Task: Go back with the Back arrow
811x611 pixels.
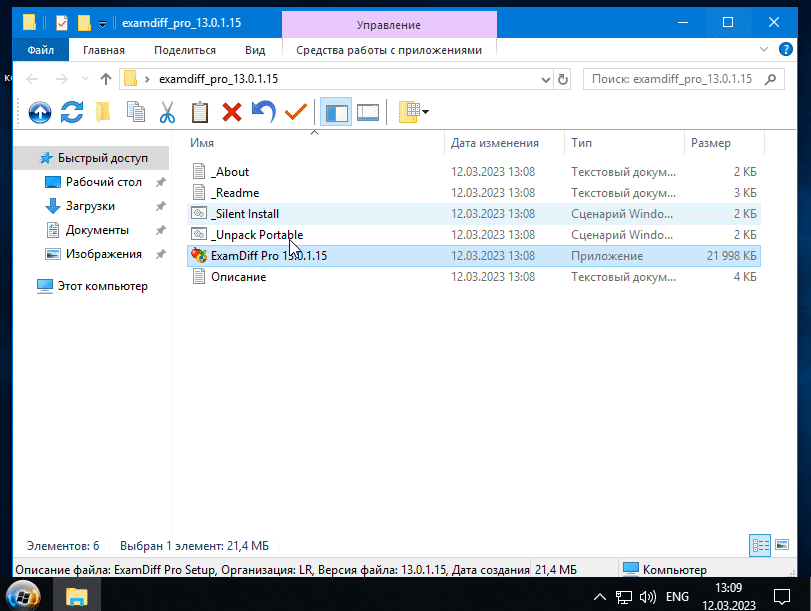Action: tap(32, 79)
